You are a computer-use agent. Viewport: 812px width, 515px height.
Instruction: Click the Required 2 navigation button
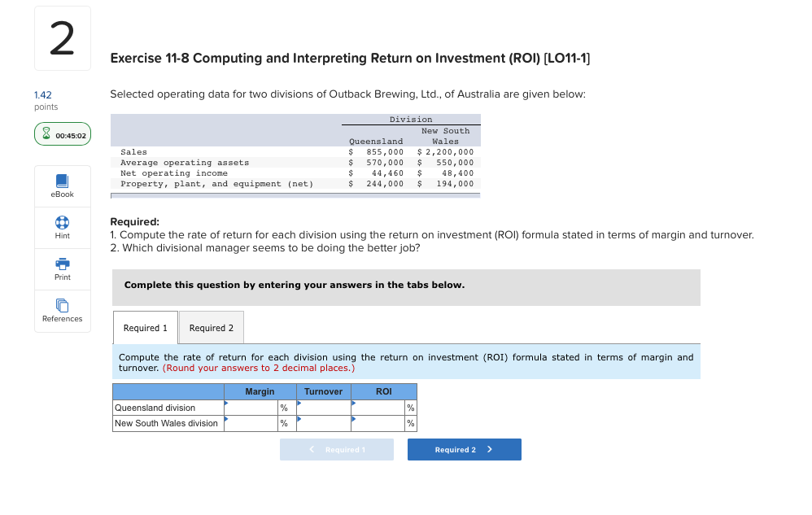click(x=464, y=449)
